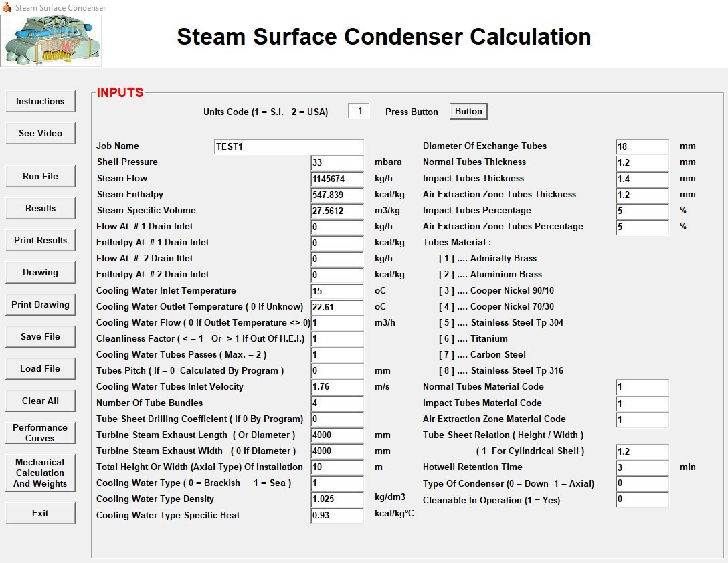The height and width of the screenshot is (563, 728).
Task: Click the Exit button
Action: tap(40, 513)
